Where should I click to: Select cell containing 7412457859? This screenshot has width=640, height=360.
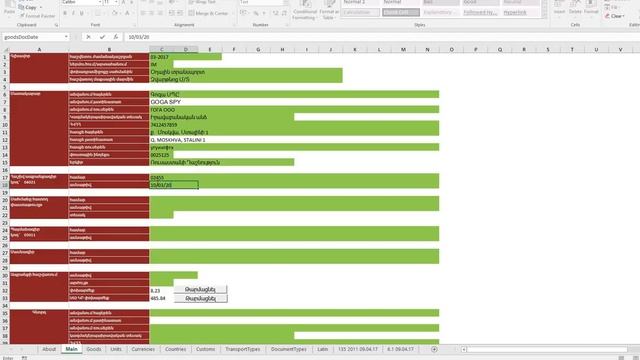pos(294,124)
